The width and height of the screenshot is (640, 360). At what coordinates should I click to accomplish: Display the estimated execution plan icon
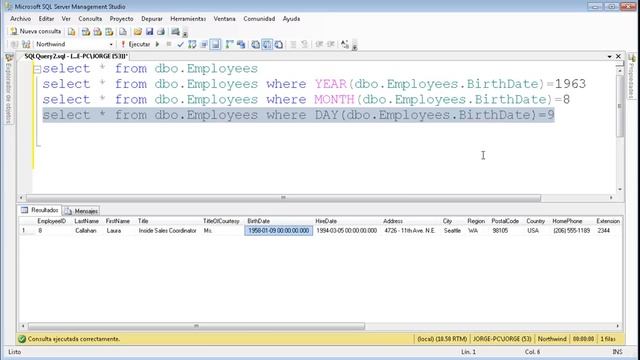click(x=192, y=44)
